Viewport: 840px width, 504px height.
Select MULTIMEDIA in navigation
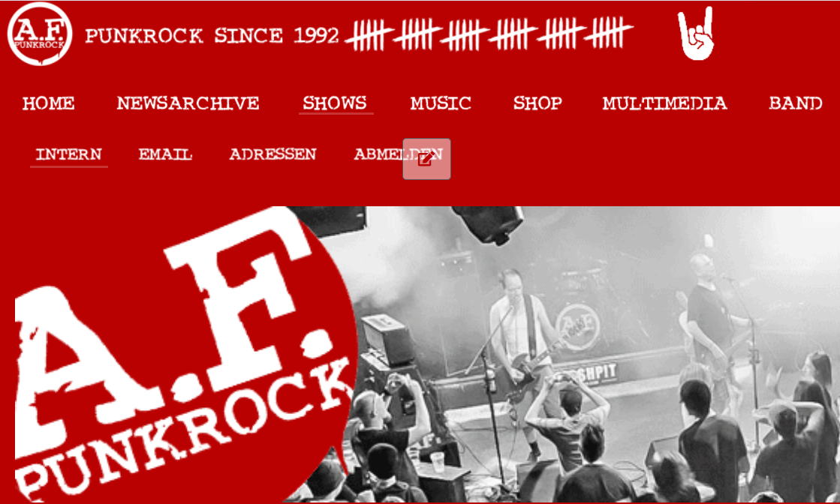(x=665, y=103)
